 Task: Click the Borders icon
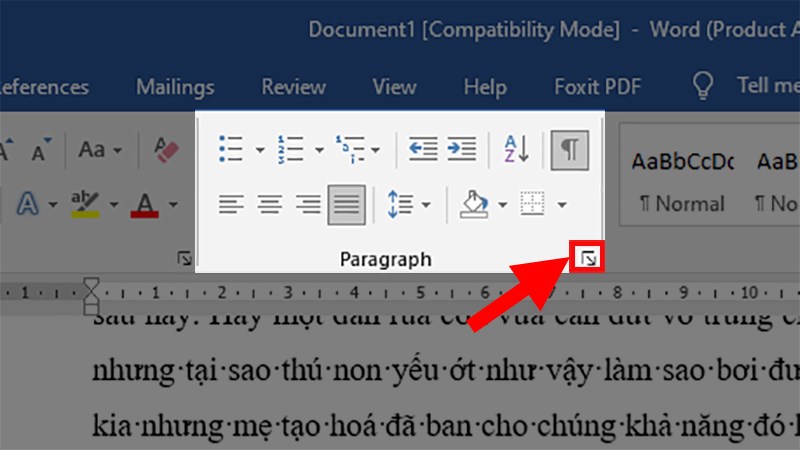coord(532,204)
